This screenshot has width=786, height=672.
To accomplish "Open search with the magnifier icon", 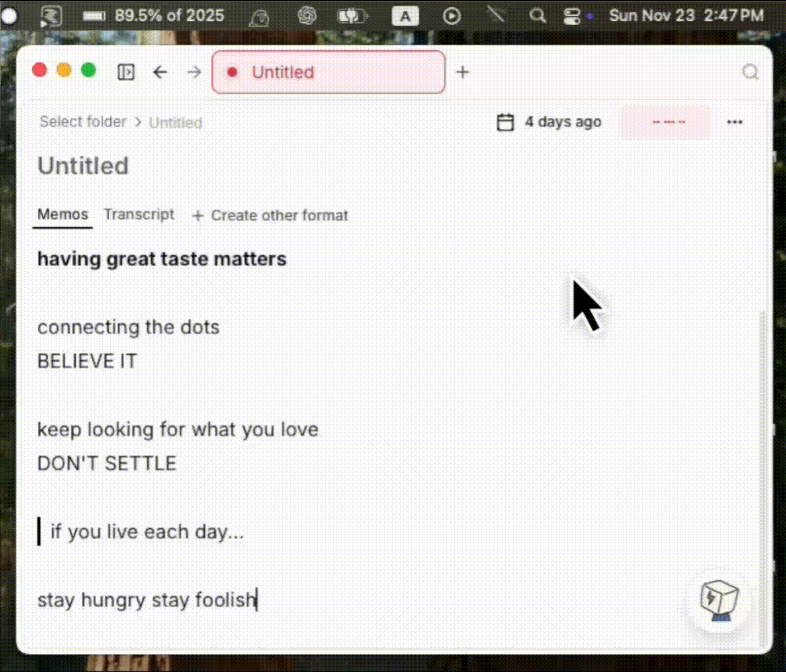I will click(x=750, y=72).
